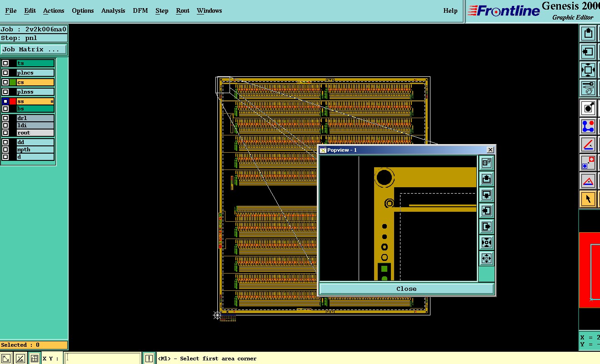600x364 pixels.
Task: Click the red overview navigation panel
Action: tap(590, 270)
